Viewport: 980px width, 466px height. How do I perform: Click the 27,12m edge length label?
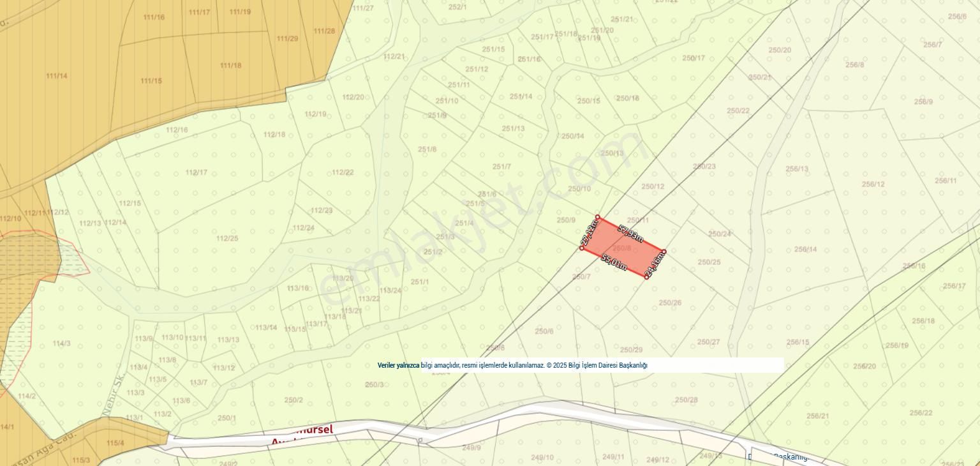(589, 233)
